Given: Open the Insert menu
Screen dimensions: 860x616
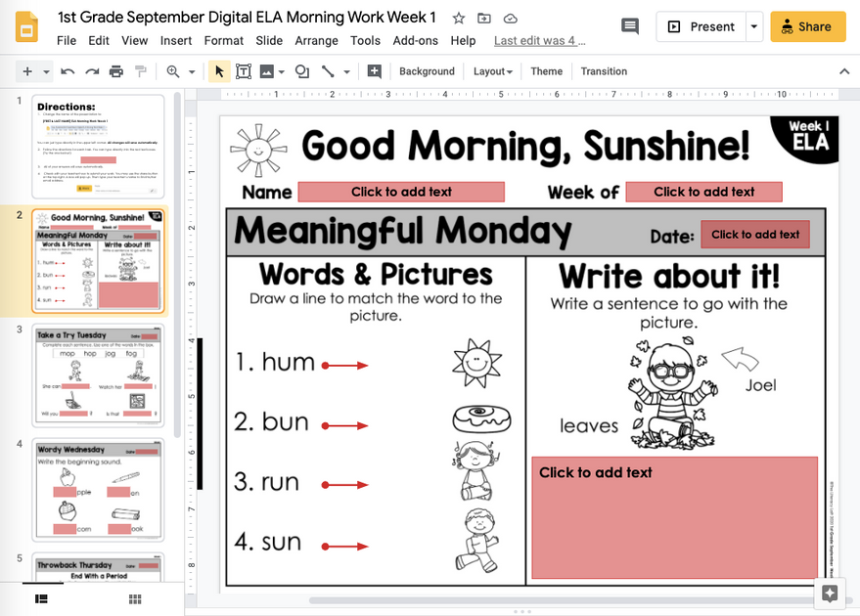Looking at the screenshot, I should pos(175,41).
